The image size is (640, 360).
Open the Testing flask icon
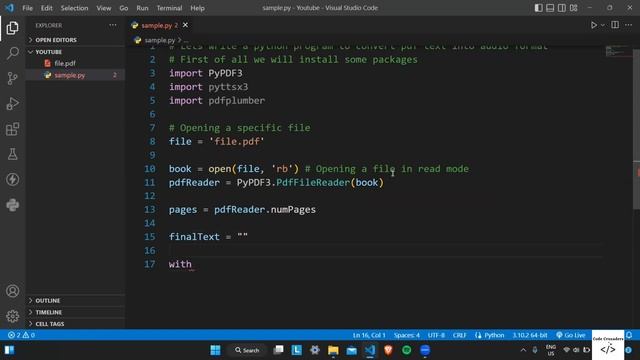tap(12, 154)
